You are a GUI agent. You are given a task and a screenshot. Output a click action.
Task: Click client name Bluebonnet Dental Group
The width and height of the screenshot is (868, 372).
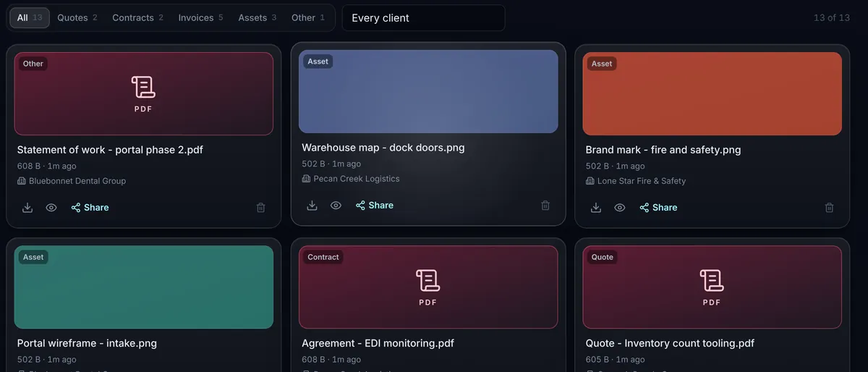pos(77,181)
